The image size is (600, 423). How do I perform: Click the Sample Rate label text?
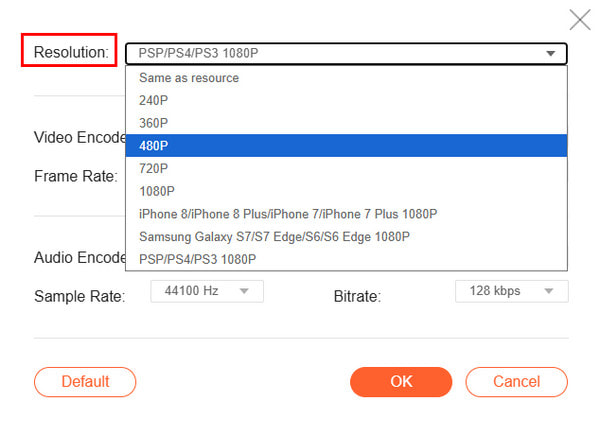click(x=79, y=296)
